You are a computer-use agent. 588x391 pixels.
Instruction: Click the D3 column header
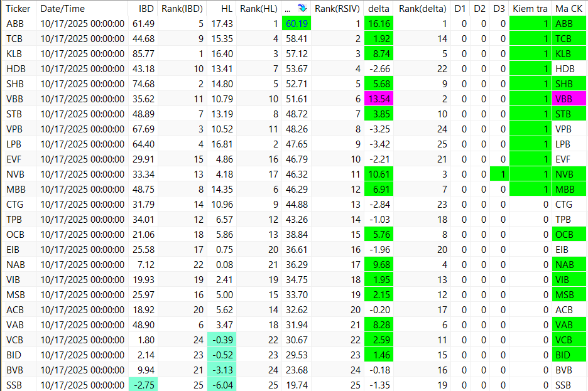[499, 8]
